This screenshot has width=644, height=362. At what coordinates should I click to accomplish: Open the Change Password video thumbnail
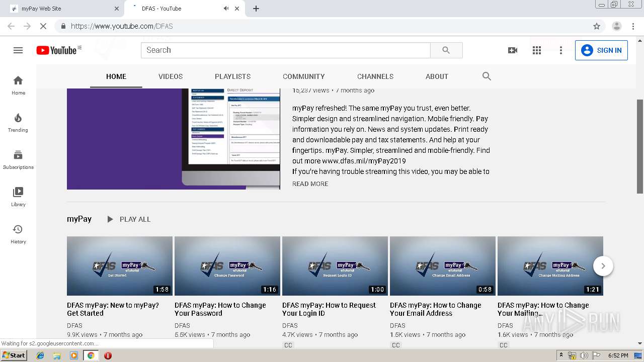[227, 266]
